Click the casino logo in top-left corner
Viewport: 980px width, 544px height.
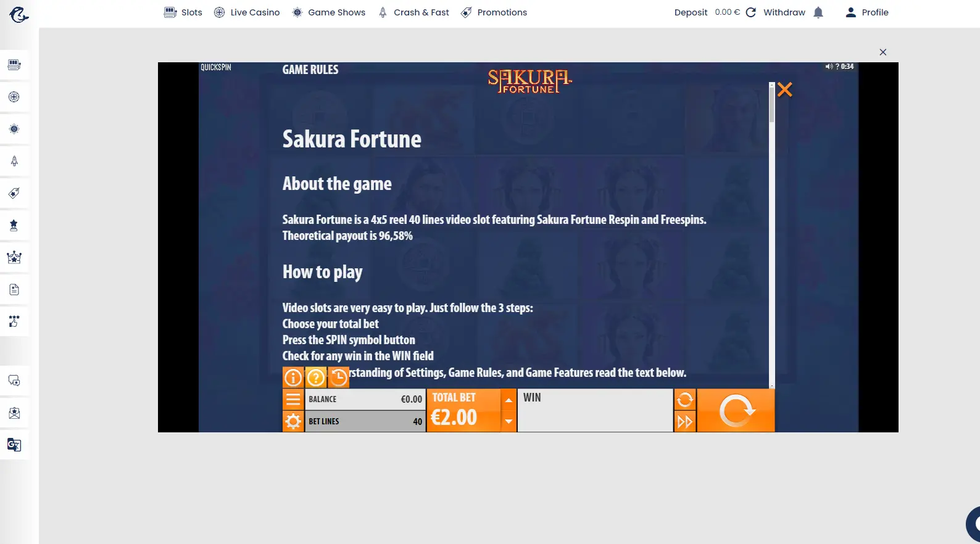[19, 14]
